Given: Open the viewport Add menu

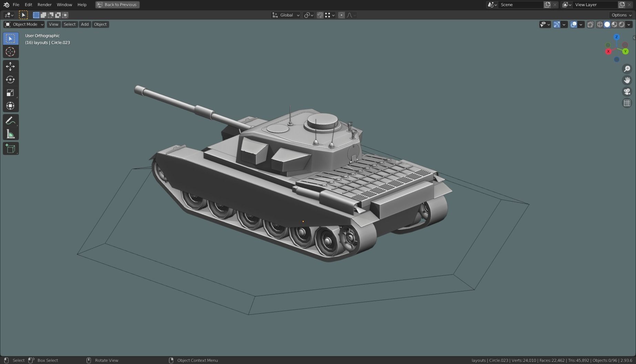Looking at the screenshot, I should 85,24.
